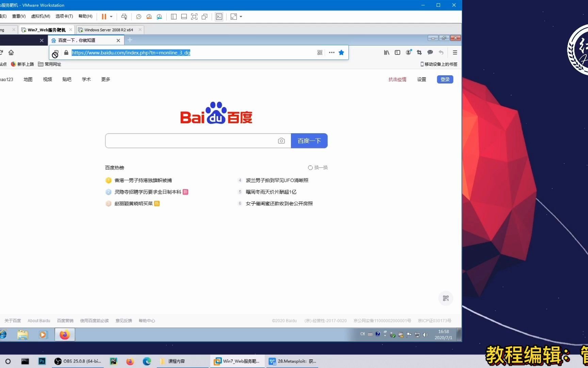Open the Firefox library icon

387,52
